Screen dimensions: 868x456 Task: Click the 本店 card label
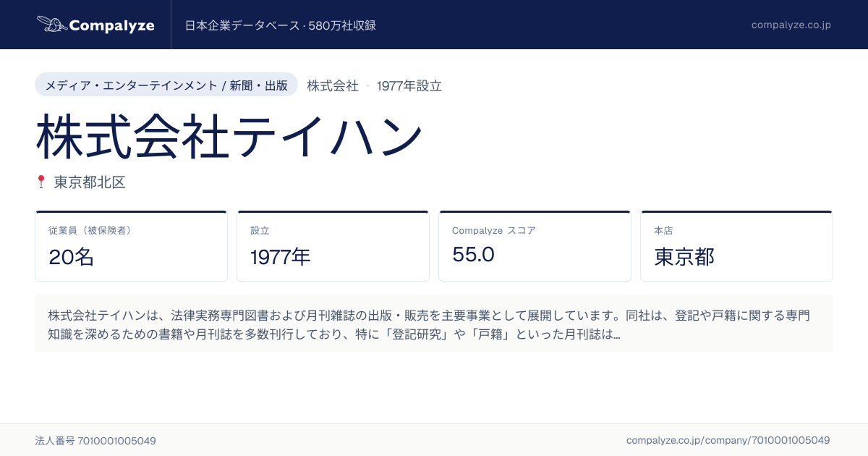click(663, 230)
